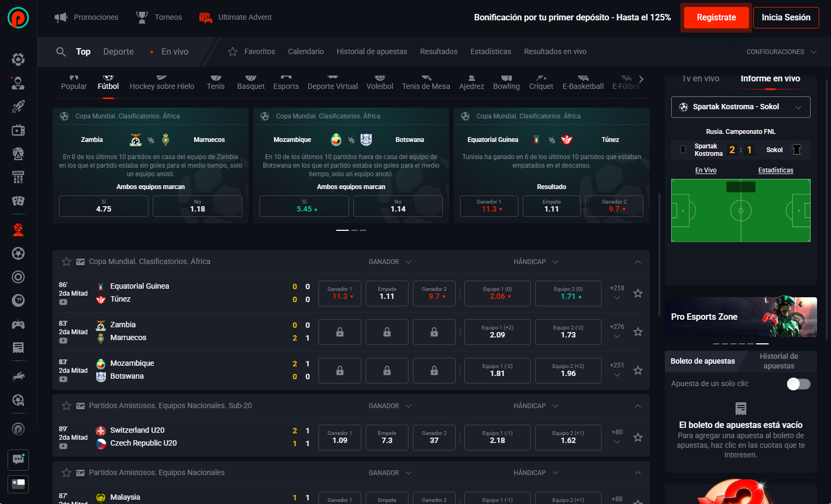Star the Partidos Amistosos Sub-20 league
Image resolution: width=831 pixels, height=504 pixels.
click(66, 406)
